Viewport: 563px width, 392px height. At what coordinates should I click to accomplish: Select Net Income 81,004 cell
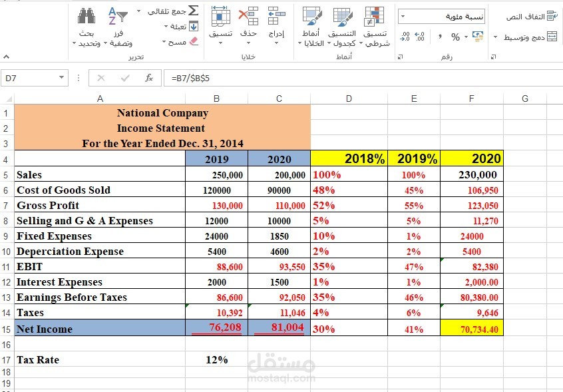tap(279, 329)
